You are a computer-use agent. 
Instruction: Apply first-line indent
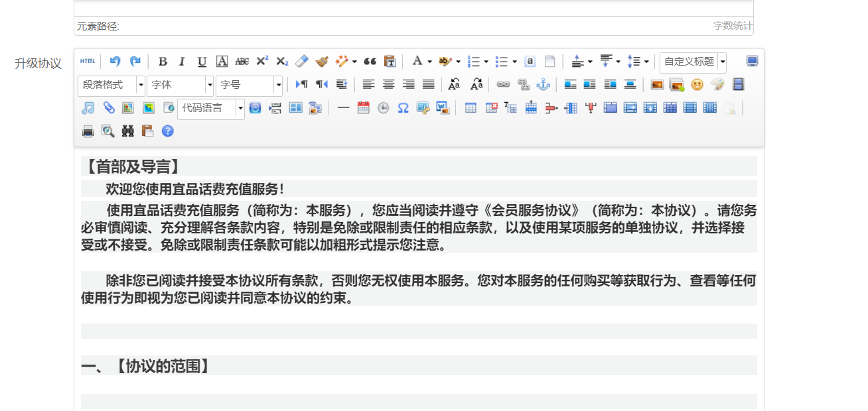click(341, 85)
